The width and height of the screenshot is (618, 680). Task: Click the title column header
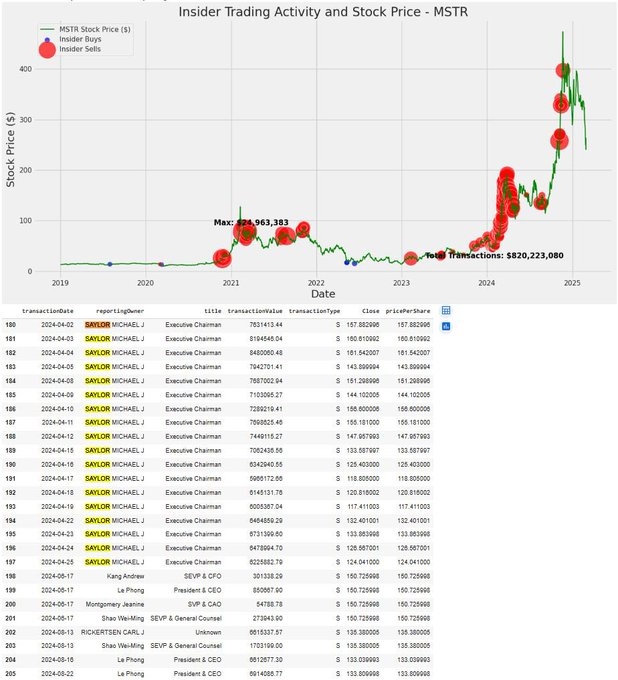coord(213,311)
